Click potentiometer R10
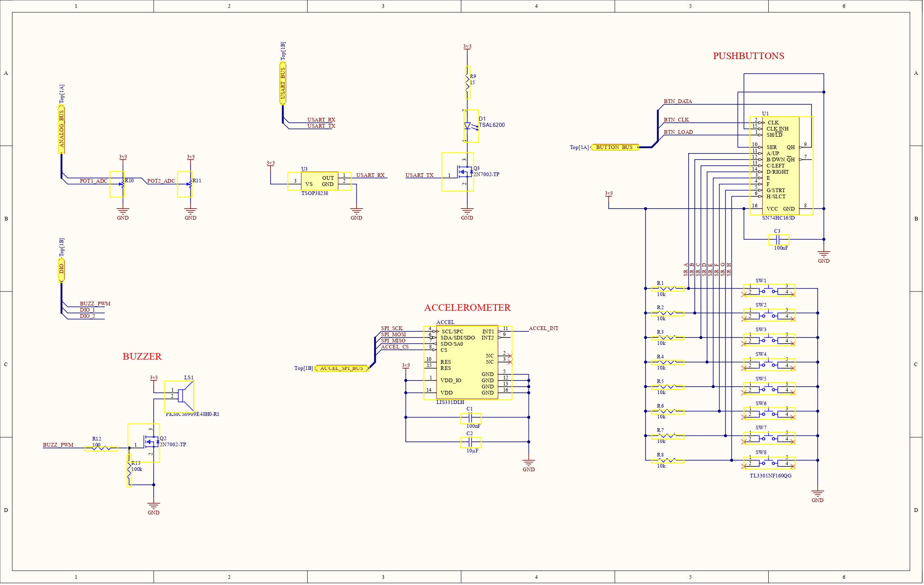Image resolution: width=924 pixels, height=585 pixels. tap(117, 184)
